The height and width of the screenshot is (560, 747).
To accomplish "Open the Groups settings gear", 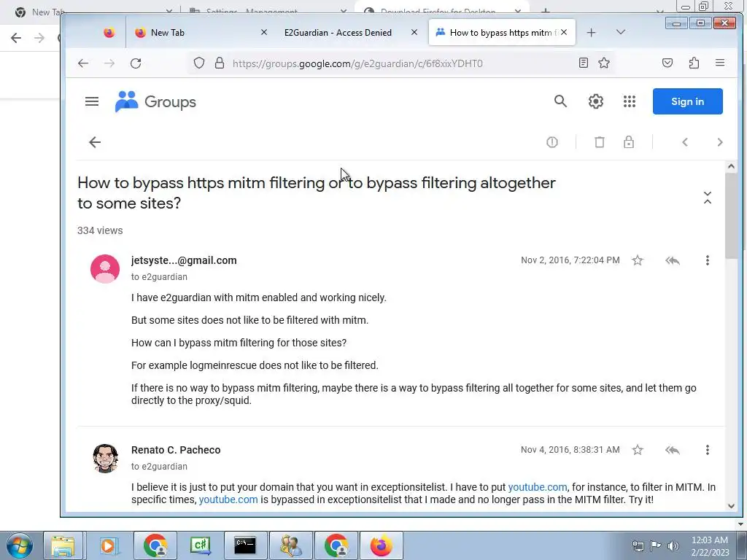I will click(595, 101).
